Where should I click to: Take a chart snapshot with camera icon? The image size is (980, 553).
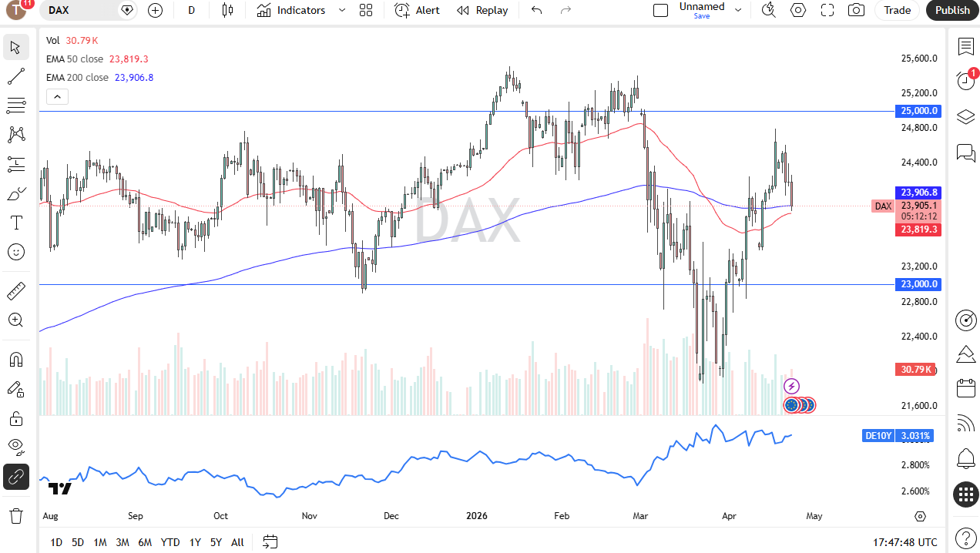click(855, 10)
